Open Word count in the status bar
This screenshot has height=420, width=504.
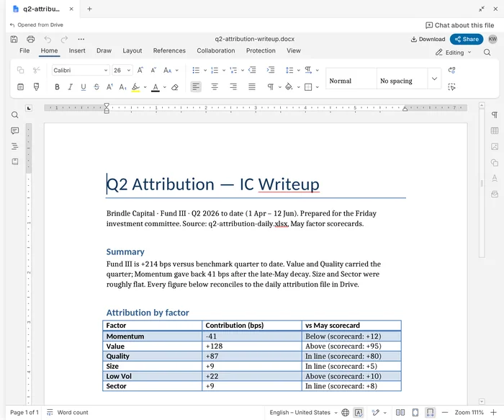(68, 412)
